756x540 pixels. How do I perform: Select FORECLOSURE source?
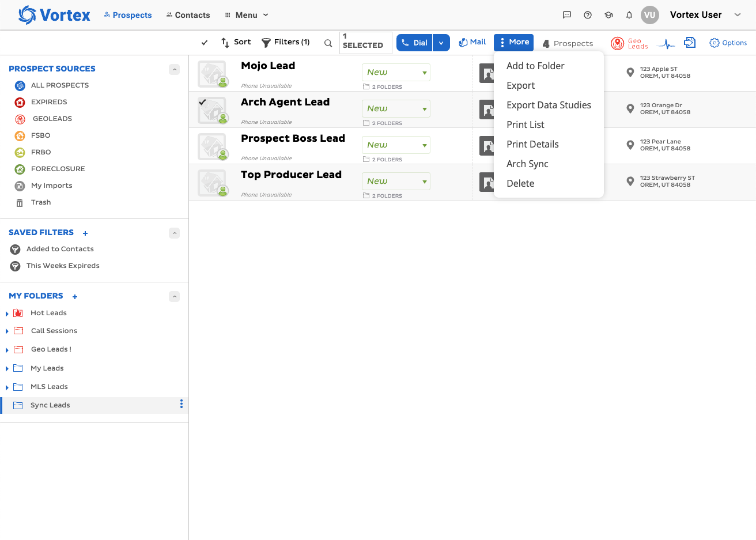[x=50, y=169]
